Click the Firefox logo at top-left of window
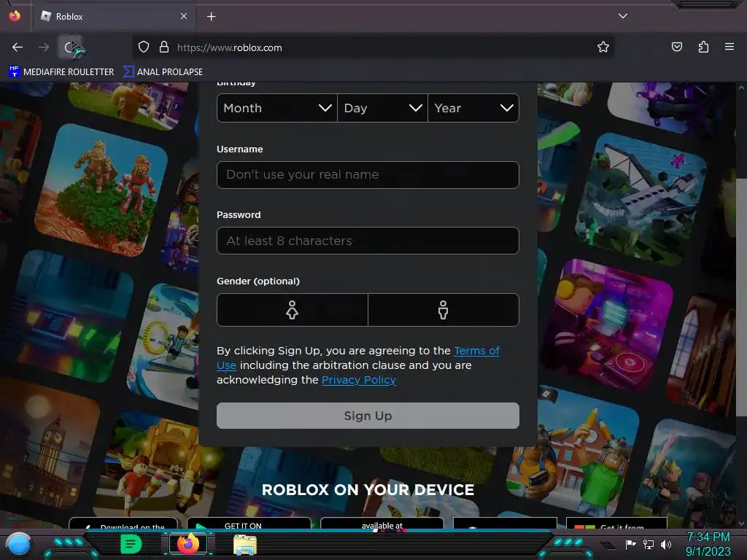 15,16
